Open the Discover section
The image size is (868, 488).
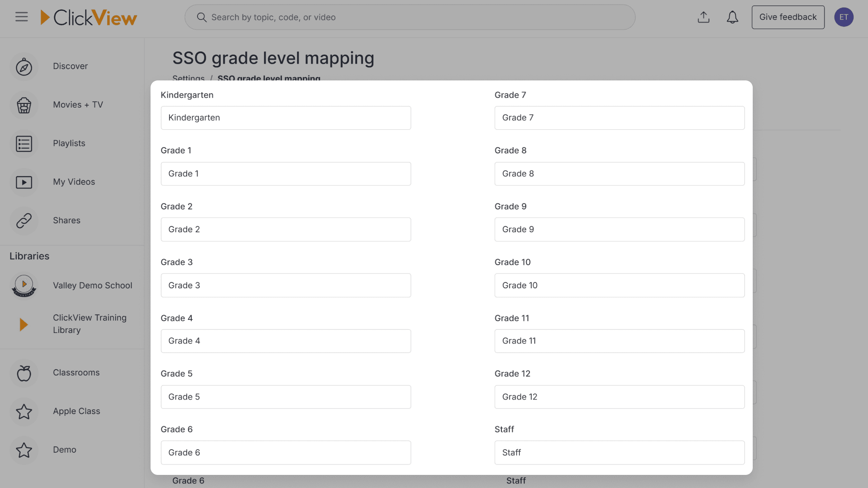70,66
